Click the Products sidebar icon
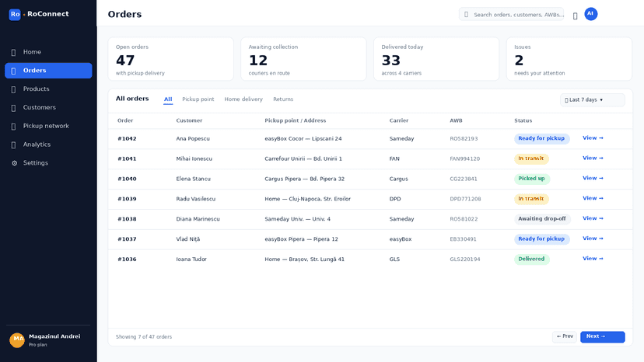Image resolution: width=644 pixels, height=362 pixels. coord(13,89)
